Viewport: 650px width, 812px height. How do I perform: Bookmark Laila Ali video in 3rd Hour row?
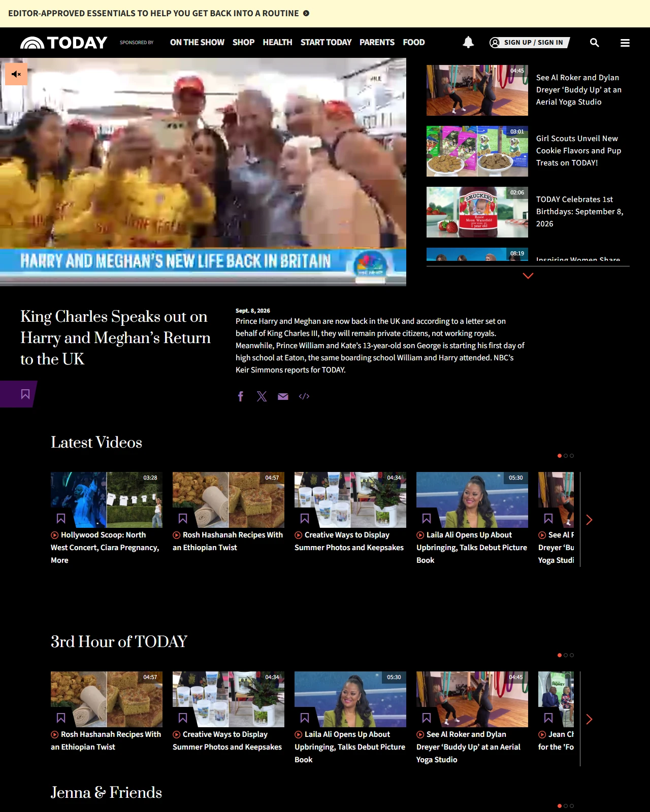point(305,718)
